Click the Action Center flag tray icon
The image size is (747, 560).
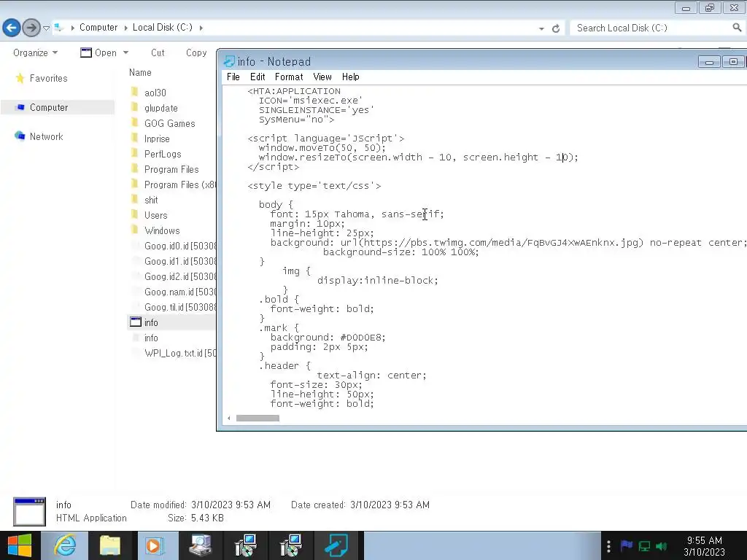[627, 545]
